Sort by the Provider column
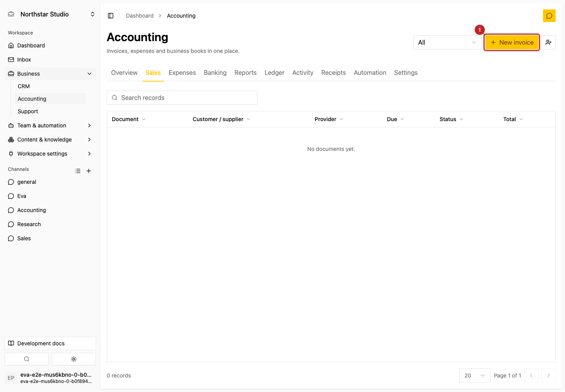The width and height of the screenshot is (565, 392). click(329, 119)
